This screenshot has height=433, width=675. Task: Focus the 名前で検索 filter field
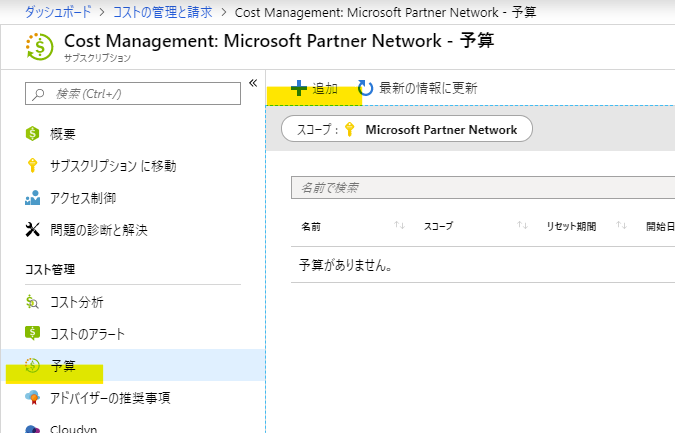(x=483, y=187)
